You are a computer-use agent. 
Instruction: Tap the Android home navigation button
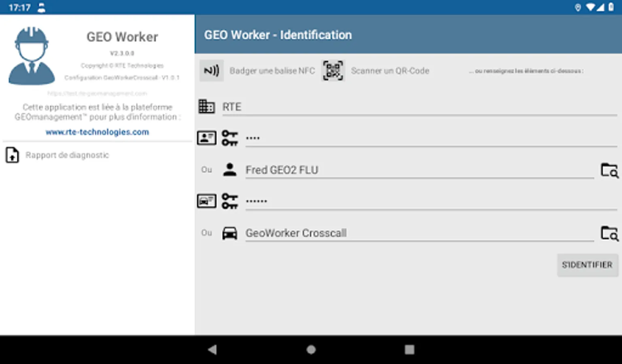311,349
